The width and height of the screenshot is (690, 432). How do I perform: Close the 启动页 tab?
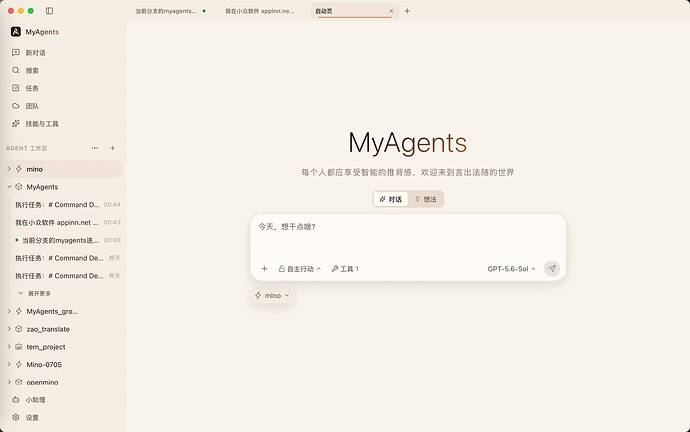point(391,11)
